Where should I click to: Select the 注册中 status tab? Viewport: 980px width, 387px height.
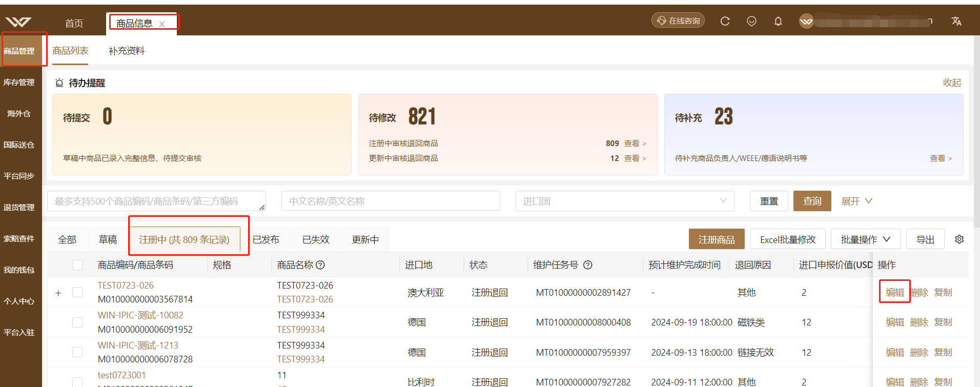(184, 239)
